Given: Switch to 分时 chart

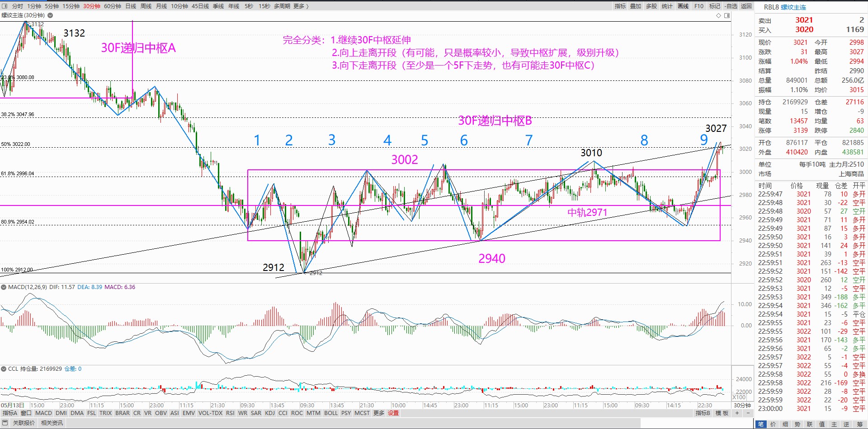Looking at the screenshot, I should coord(18,6).
